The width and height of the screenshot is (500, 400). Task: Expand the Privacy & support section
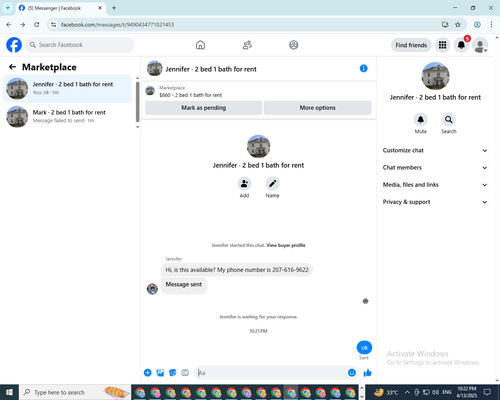(435, 202)
